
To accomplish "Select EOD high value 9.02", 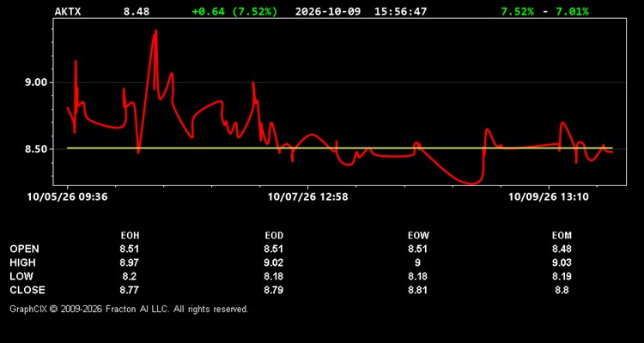I will click(x=274, y=262).
